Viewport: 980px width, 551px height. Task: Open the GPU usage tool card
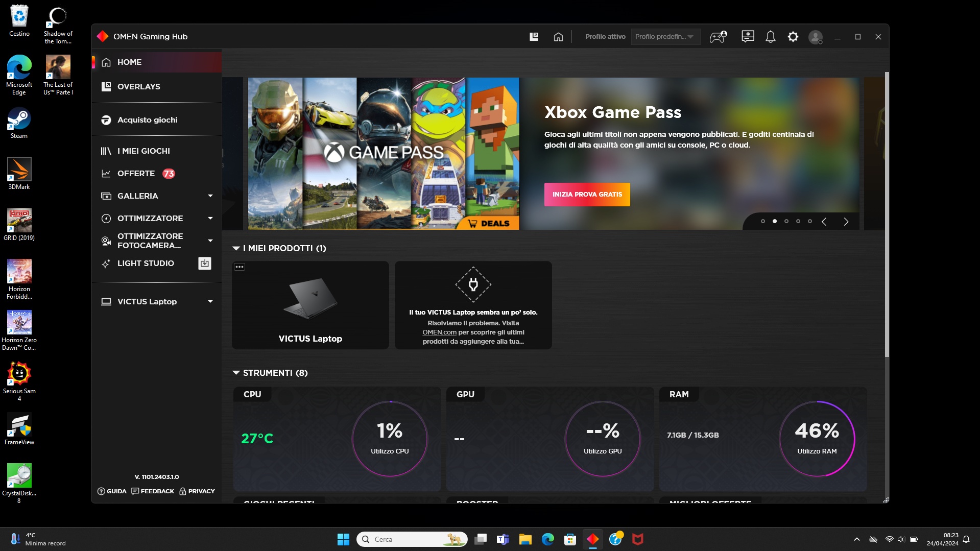click(550, 439)
